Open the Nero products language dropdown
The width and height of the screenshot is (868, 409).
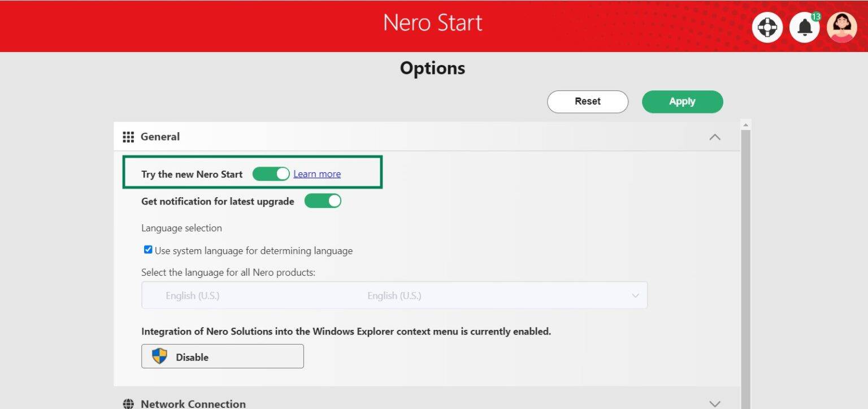635,295
